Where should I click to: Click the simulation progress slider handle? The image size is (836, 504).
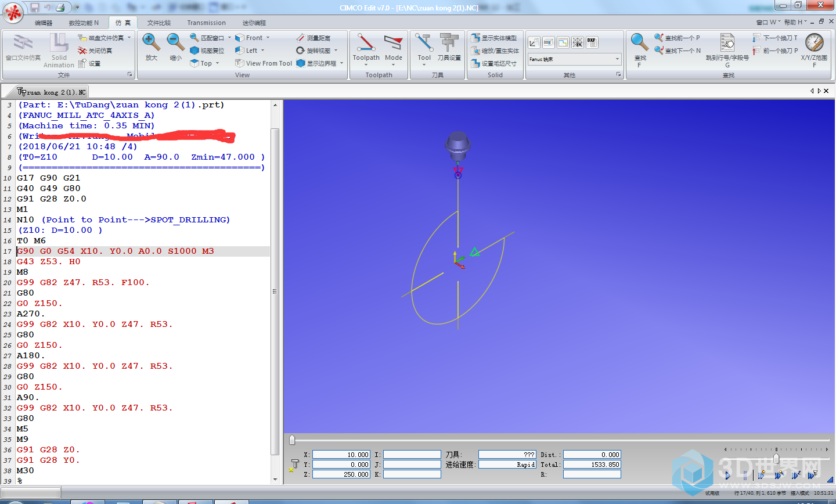[x=292, y=440]
